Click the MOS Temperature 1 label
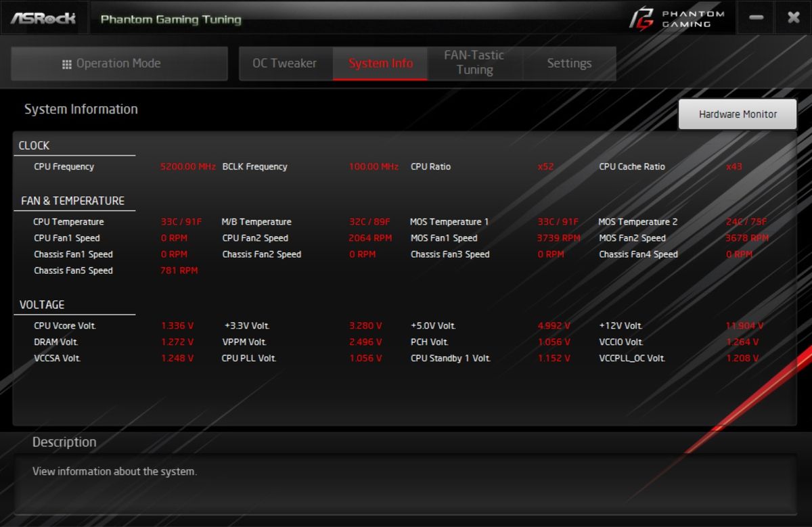This screenshot has width=812, height=527. [x=449, y=222]
